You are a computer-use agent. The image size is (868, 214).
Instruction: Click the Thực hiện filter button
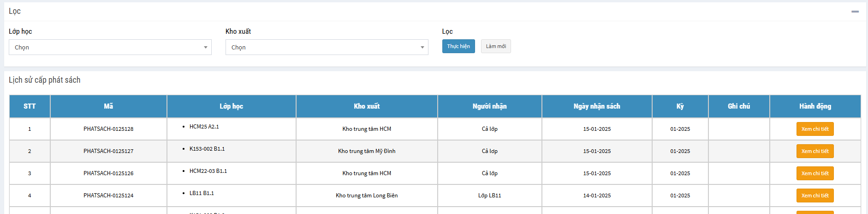coord(458,46)
